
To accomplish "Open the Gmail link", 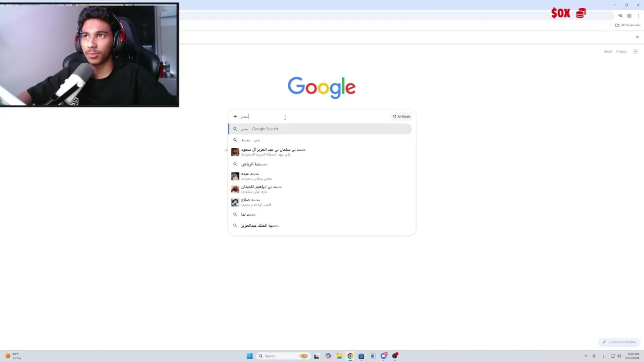I will coord(608,51).
